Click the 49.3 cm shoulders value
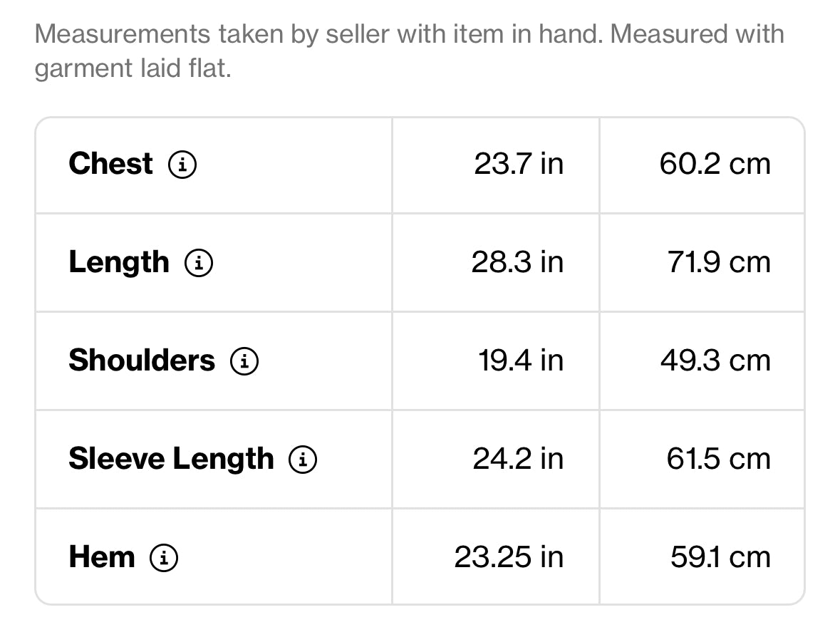Image resolution: width=840 pixels, height=627 pixels. tap(716, 361)
